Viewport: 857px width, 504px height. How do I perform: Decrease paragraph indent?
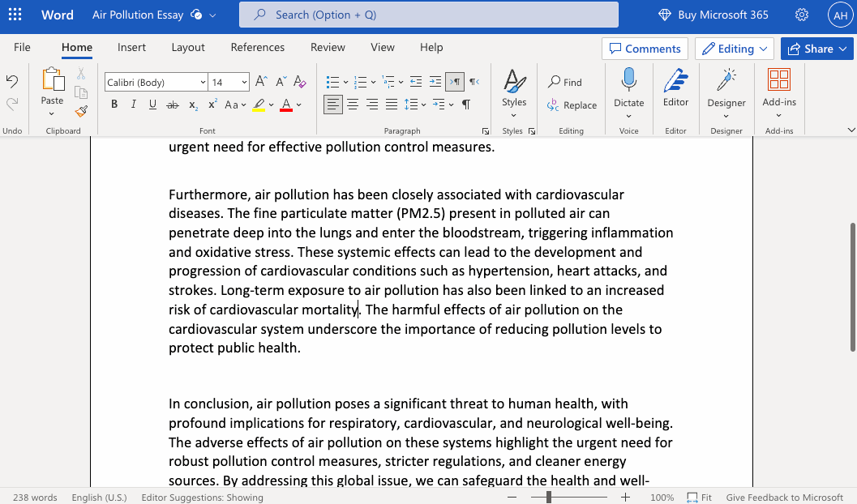pos(415,82)
